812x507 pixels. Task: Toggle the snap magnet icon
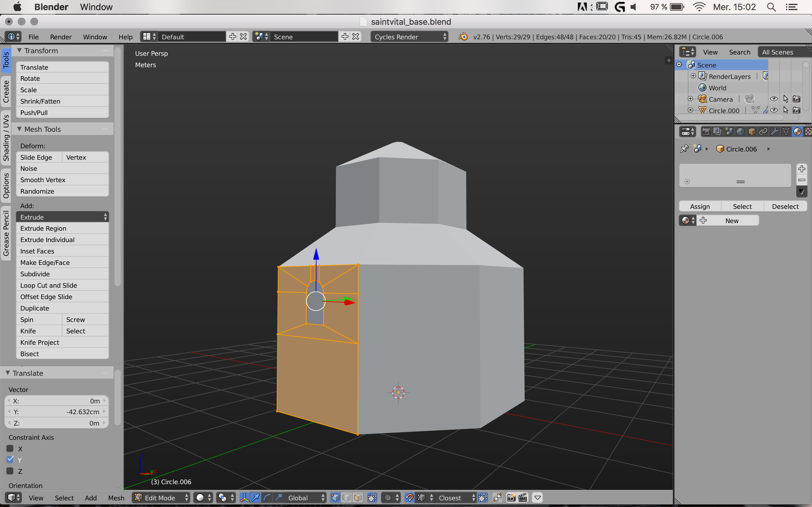pyautogui.click(x=409, y=497)
